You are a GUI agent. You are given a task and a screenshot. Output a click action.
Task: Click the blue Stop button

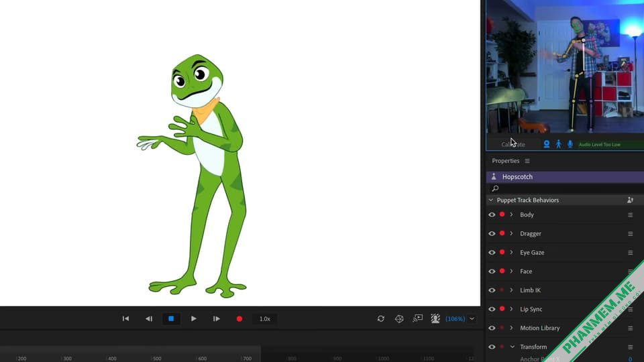[171, 318]
